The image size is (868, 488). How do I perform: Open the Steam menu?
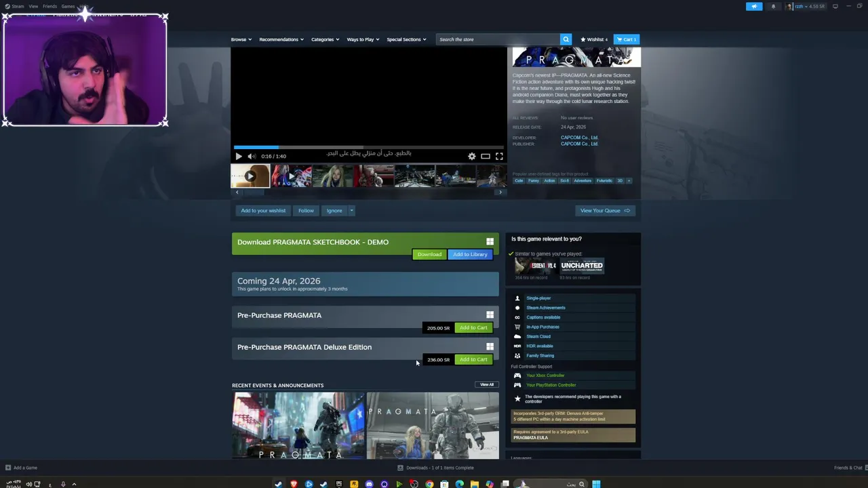(x=14, y=6)
